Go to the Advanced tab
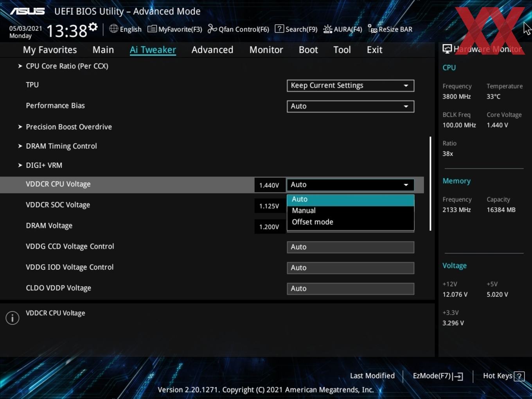Screen dimensions: 532x399 pyautogui.click(x=212, y=50)
